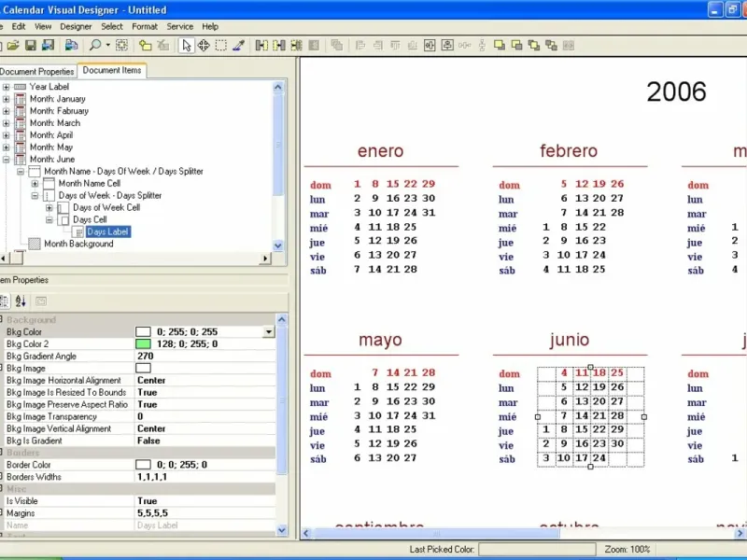Click the print preview toolbar icon
Image resolution: width=747 pixels, height=560 pixels.
pos(72,45)
